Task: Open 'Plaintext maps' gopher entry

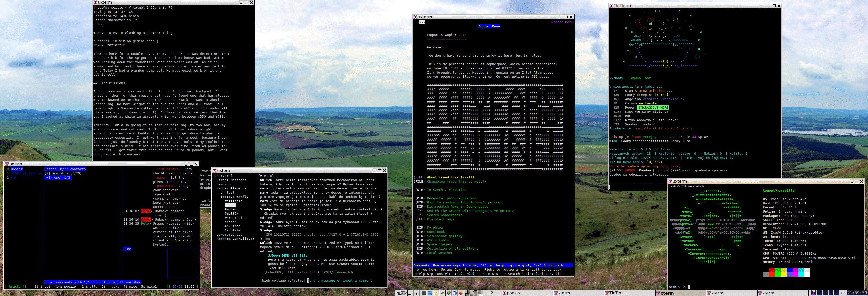Action: [441, 219]
